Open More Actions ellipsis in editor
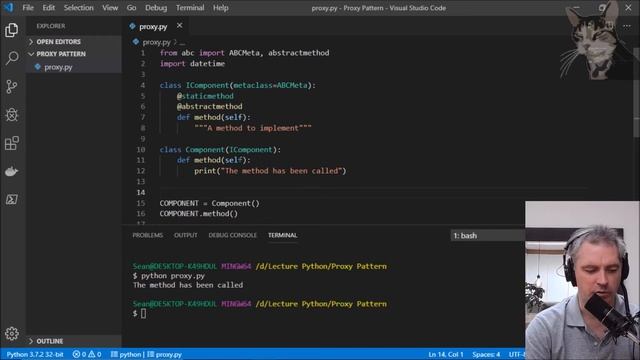The height and width of the screenshot is (360, 640). pyautogui.click(x=627, y=26)
